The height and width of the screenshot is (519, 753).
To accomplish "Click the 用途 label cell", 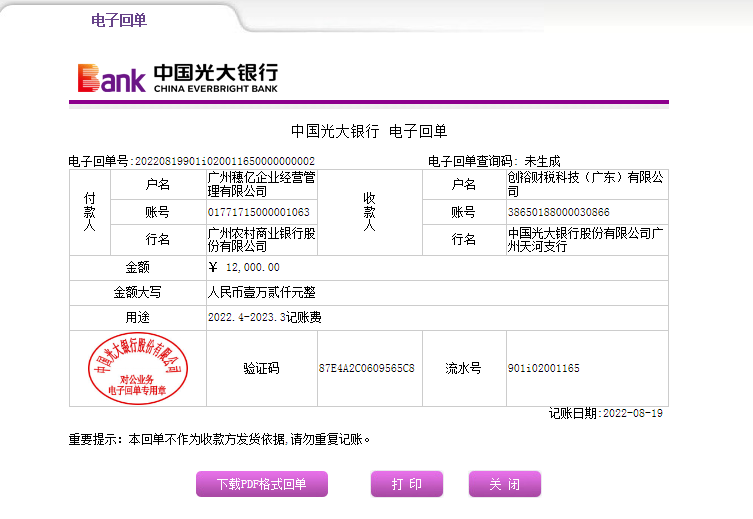I will [x=138, y=317].
